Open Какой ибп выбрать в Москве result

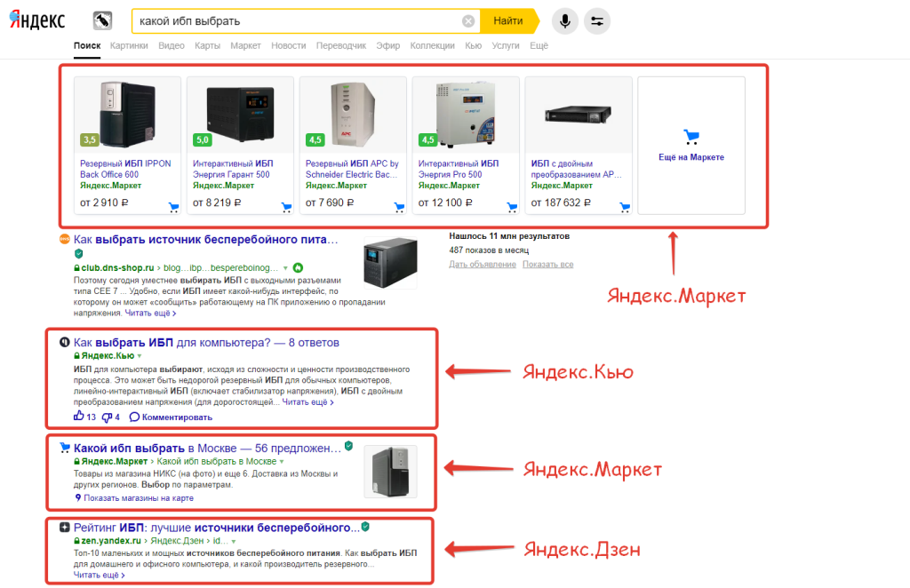pos(207,449)
